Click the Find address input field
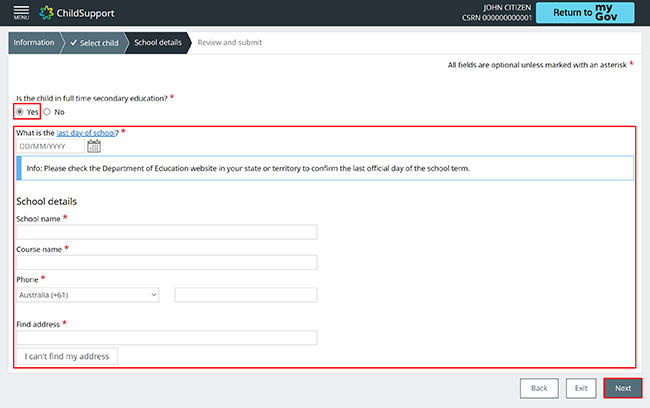This screenshot has height=408, width=650. pyautogui.click(x=167, y=338)
